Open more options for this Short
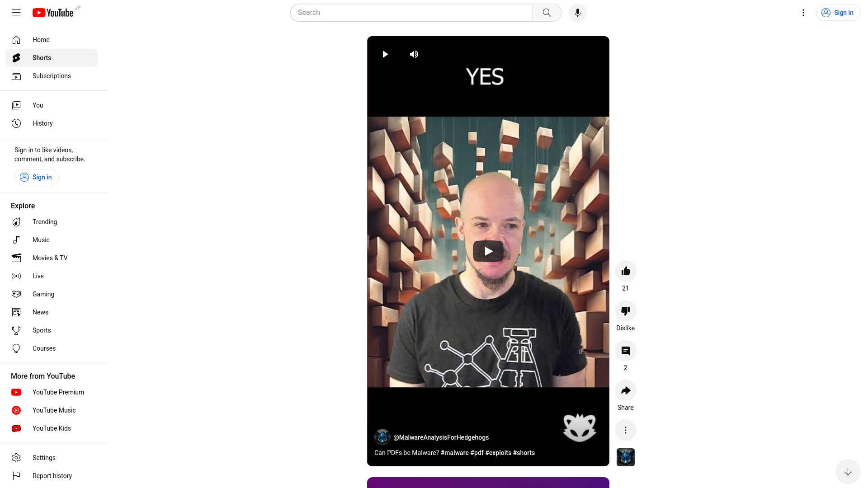Image resolution: width=868 pixels, height=488 pixels. pos(625,430)
